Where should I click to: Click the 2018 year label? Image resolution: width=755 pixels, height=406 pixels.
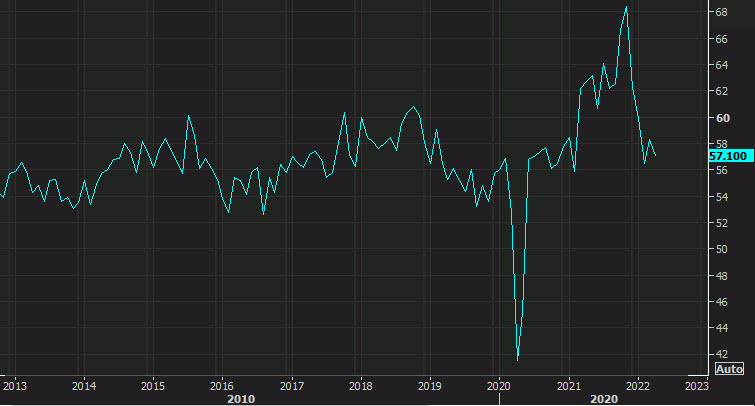click(x=360, y=386)
